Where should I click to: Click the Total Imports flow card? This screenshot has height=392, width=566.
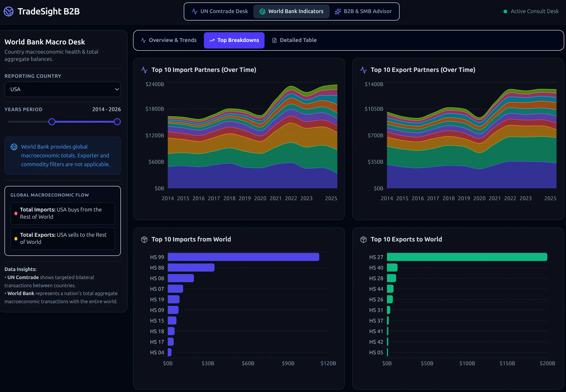[63, 213]
